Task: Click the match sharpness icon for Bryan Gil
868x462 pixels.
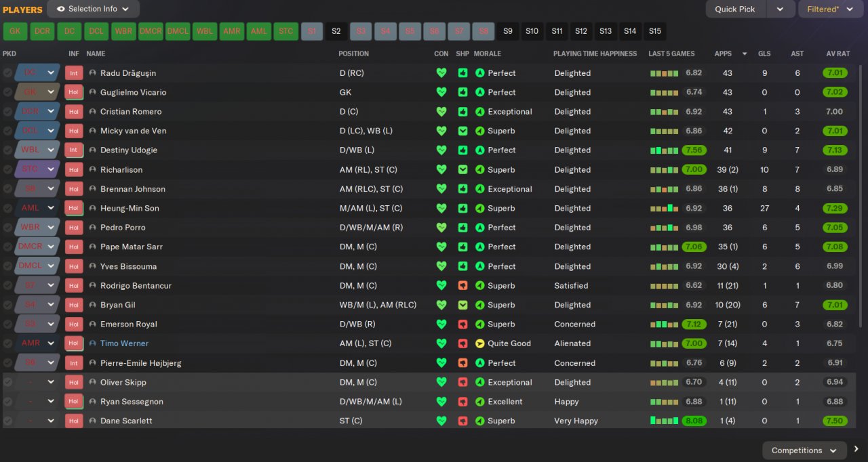Action: point(462,305)
